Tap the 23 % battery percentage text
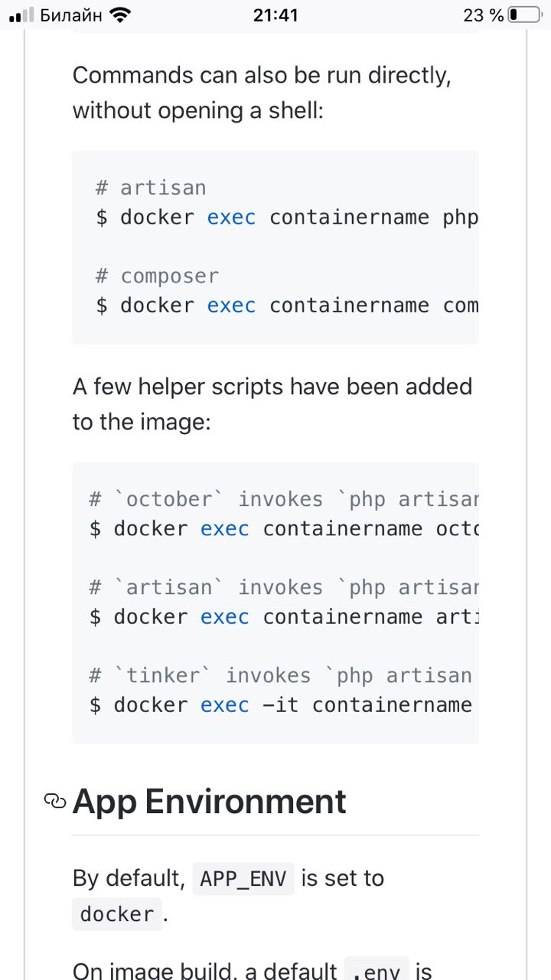551x980 pixels. (x=484, y=15)
